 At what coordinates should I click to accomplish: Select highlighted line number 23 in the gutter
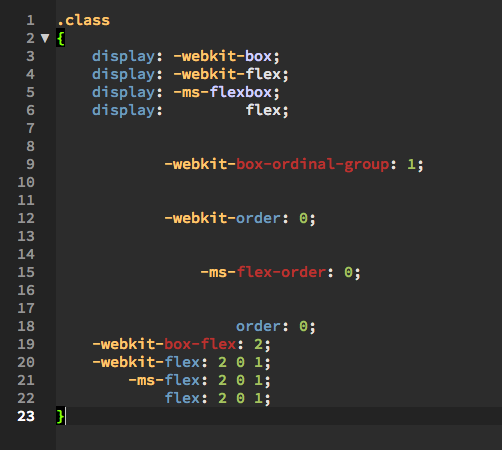pos(26,416)
